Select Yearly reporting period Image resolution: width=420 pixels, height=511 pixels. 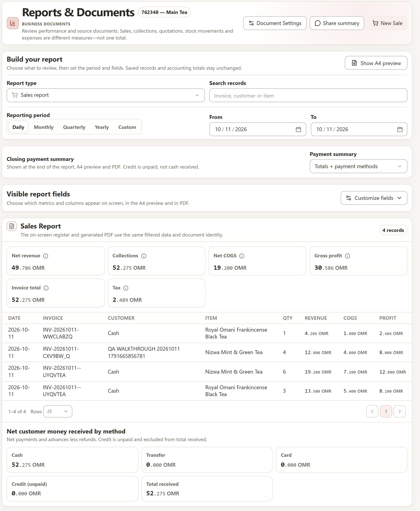point(102,127)
